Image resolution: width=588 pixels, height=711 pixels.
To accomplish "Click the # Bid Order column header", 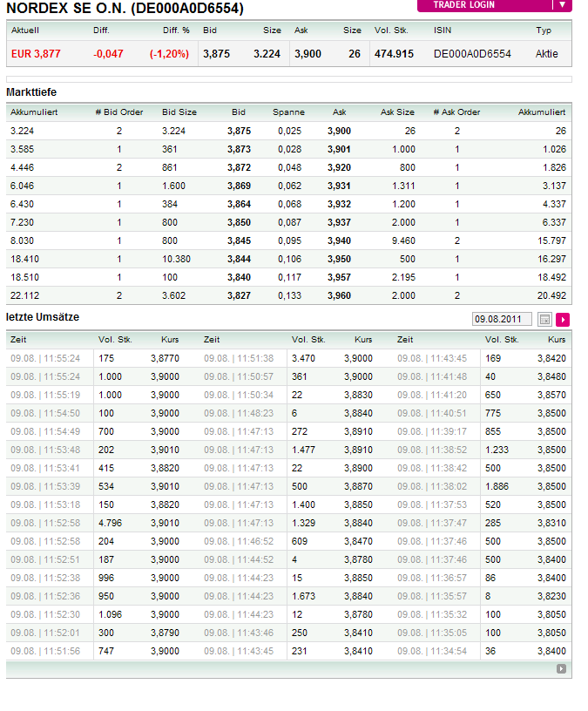I will point(118,112).
